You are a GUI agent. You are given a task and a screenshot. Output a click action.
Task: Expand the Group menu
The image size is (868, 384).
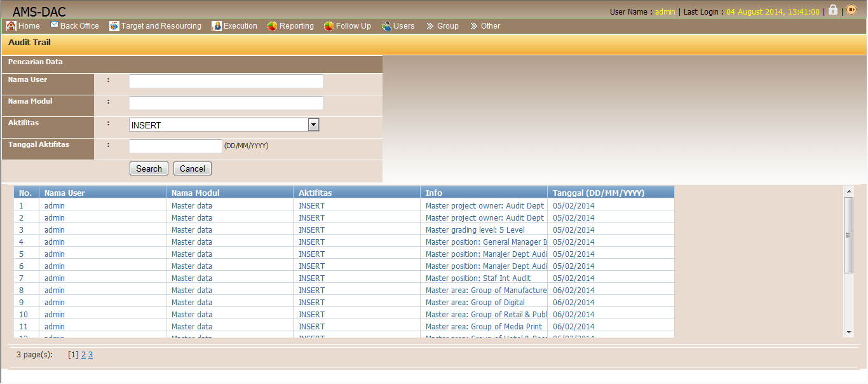[447, 26]
